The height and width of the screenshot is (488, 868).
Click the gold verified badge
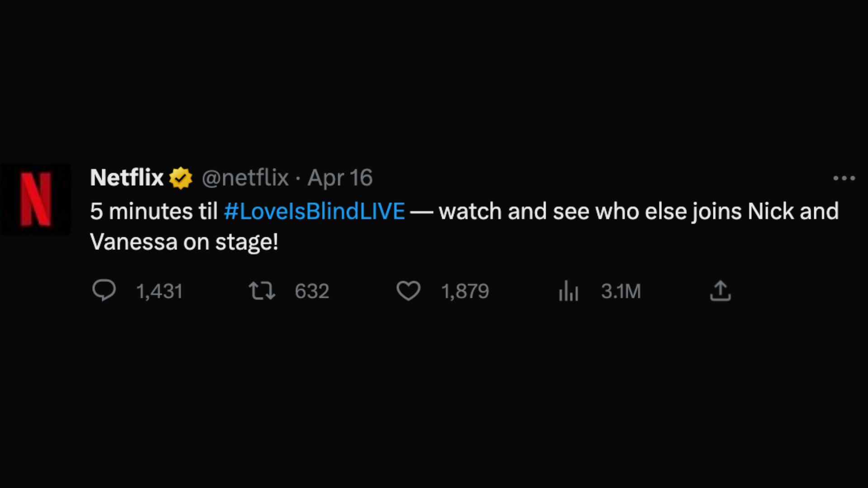coord(180,178)
